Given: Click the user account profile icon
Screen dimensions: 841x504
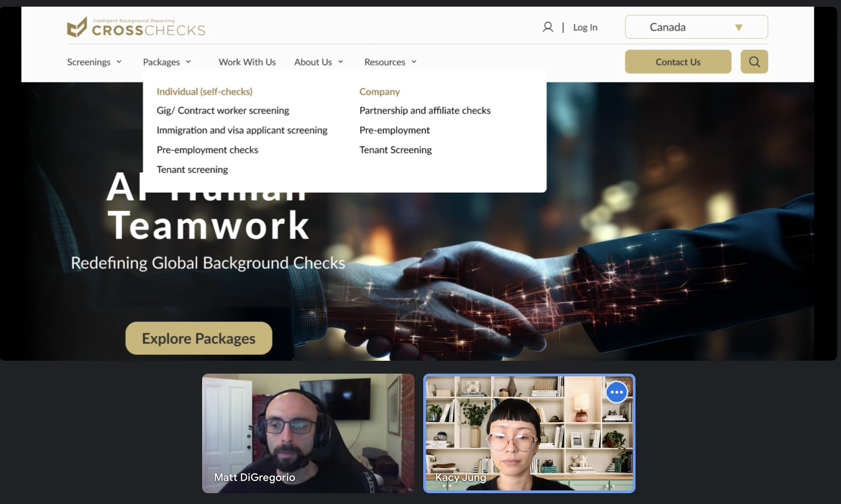Looking at the screenshot, I should 547,27.
